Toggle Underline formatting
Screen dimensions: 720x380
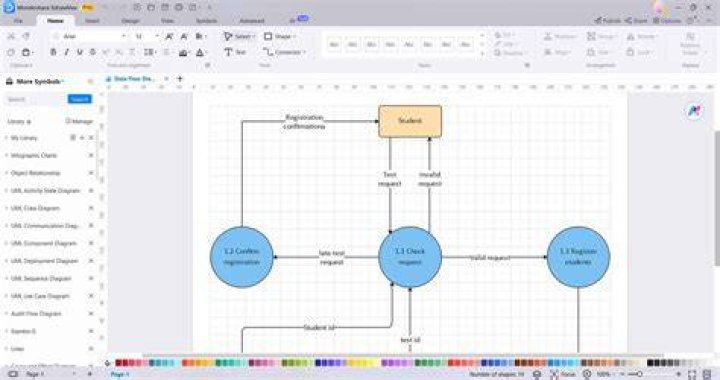click(x=79, y=52)
